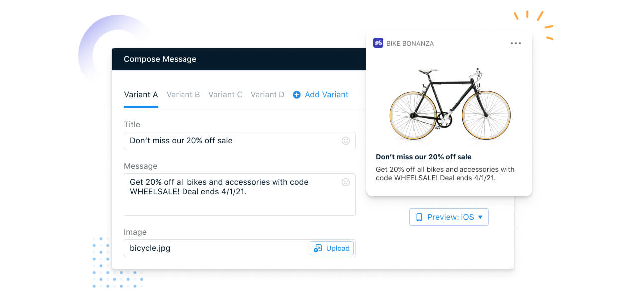644x299 pixels.
Task: Click the emoji icon in Title field
Action: pyautogui.click(x=346, y=141)
